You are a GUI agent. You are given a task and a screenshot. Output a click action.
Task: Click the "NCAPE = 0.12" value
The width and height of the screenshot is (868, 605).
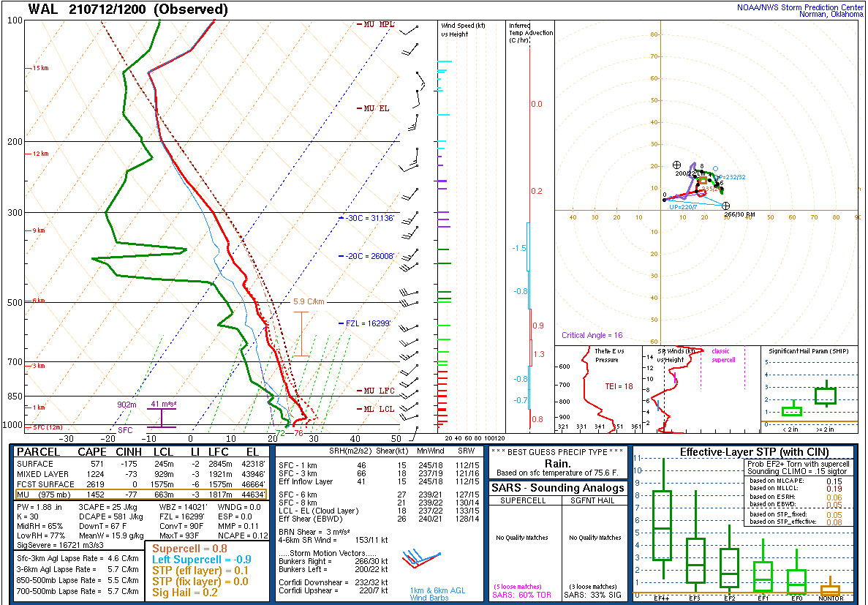click(x=242, y=536)
